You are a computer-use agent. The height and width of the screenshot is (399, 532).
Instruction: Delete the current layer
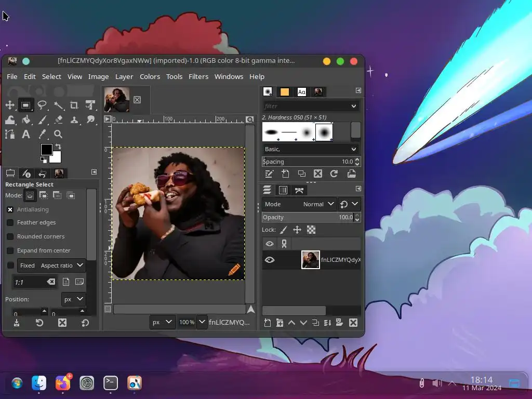pos(353,323)
